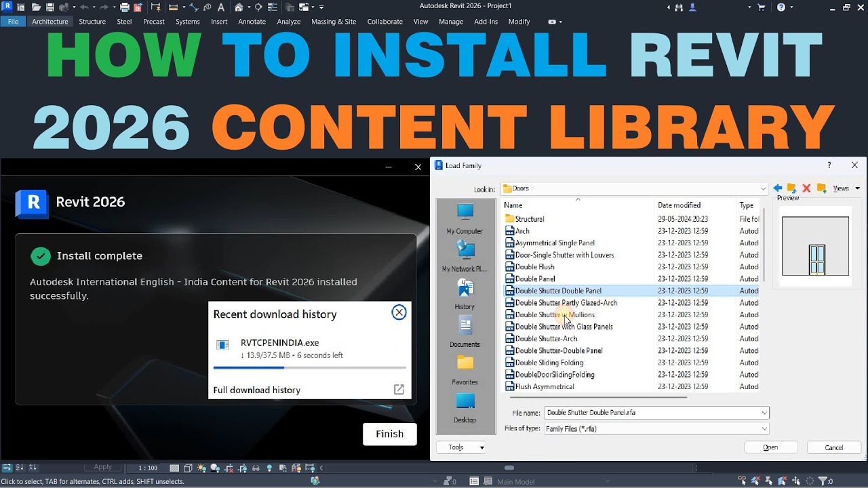Switch to the Structure ribbon tab
The height and width of the screenshot is (488, 868).
pos(92,22)
